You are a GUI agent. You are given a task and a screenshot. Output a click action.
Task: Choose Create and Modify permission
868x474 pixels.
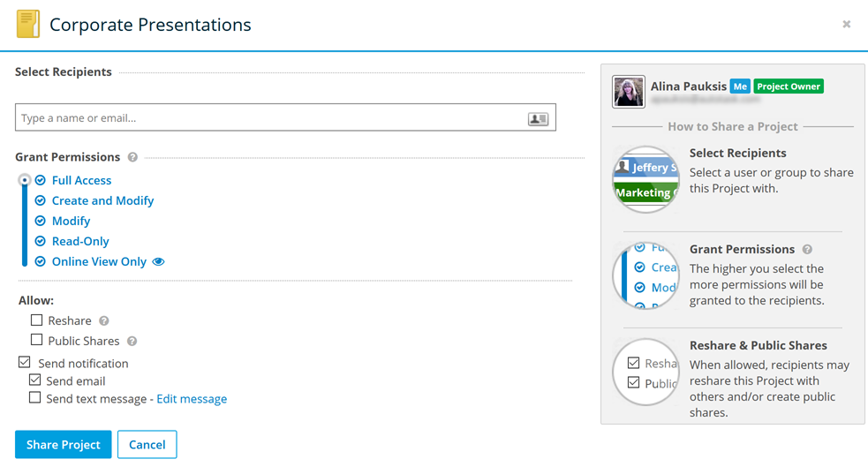coord(102,200)
